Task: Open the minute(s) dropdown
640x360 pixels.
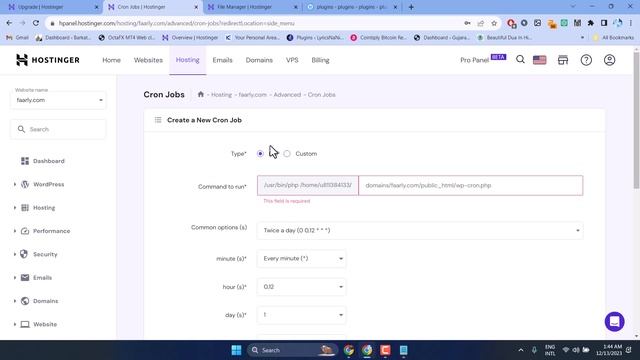Action: (x=302, y=258)
